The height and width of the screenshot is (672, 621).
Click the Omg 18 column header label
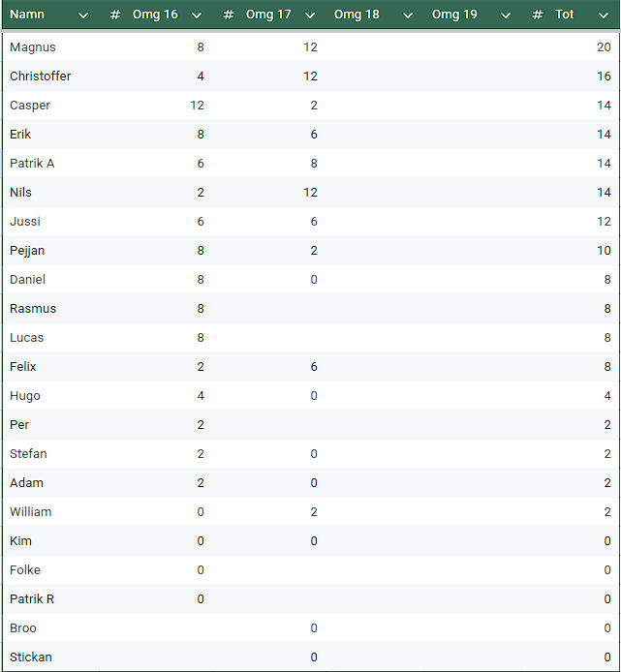coord(357,15)
